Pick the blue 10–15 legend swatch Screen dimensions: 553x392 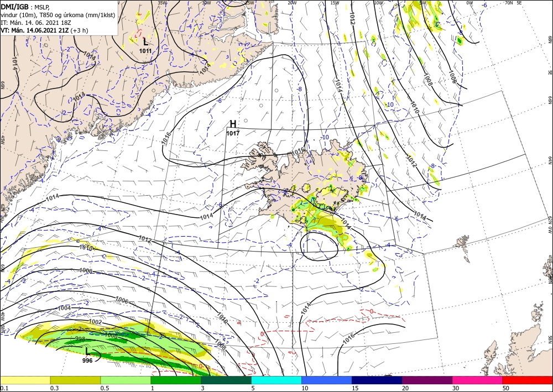pyautogui.click(x=327, y=380)
